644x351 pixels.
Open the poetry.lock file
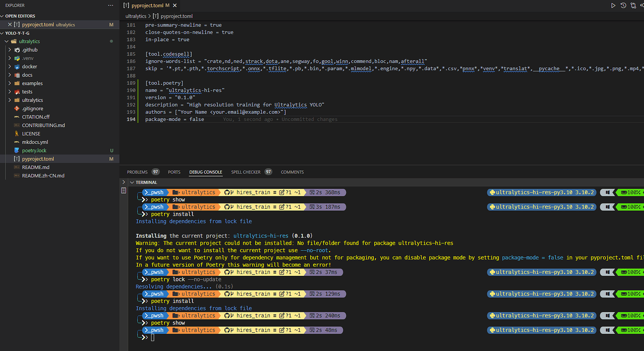pos(34,150)
